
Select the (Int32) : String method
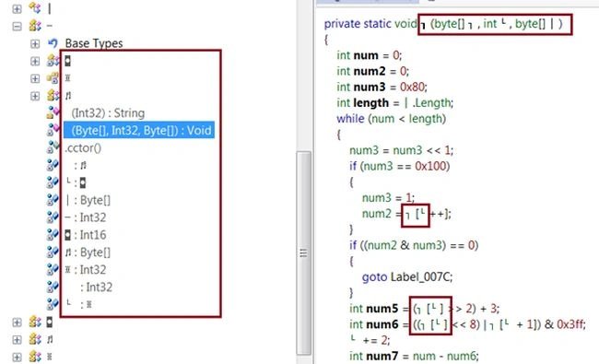pyautogui.click(x=108, y=113)
